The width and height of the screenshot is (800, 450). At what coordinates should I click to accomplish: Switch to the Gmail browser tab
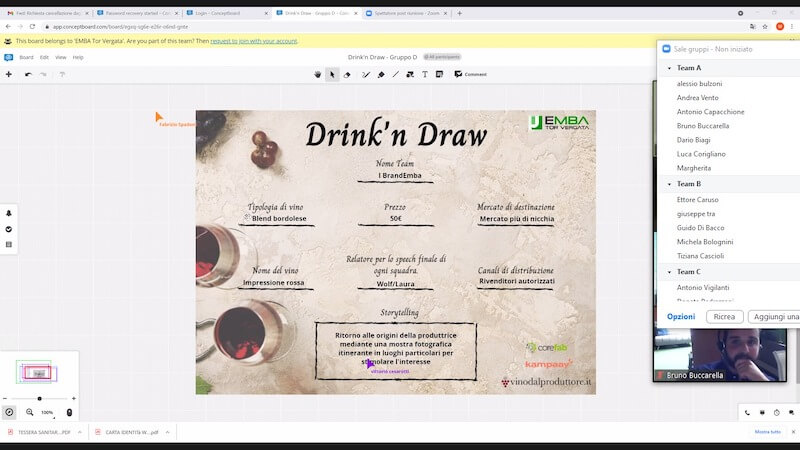click(x=48, y=13)
